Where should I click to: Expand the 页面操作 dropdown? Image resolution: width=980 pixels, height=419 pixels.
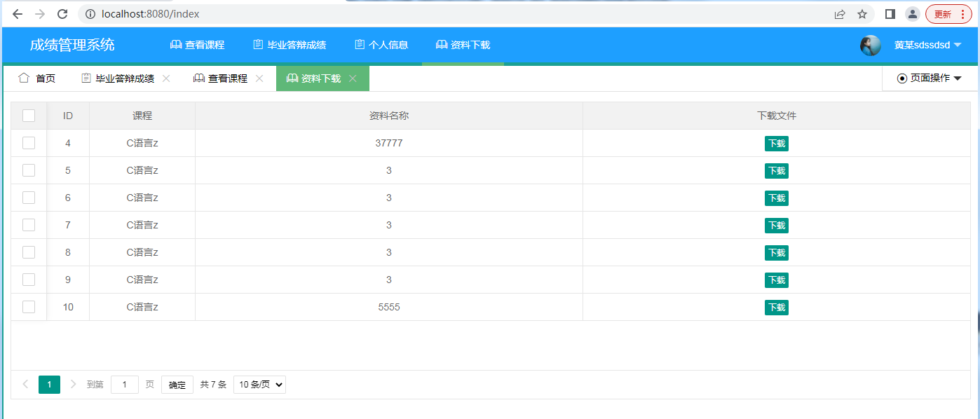point(929,78)
